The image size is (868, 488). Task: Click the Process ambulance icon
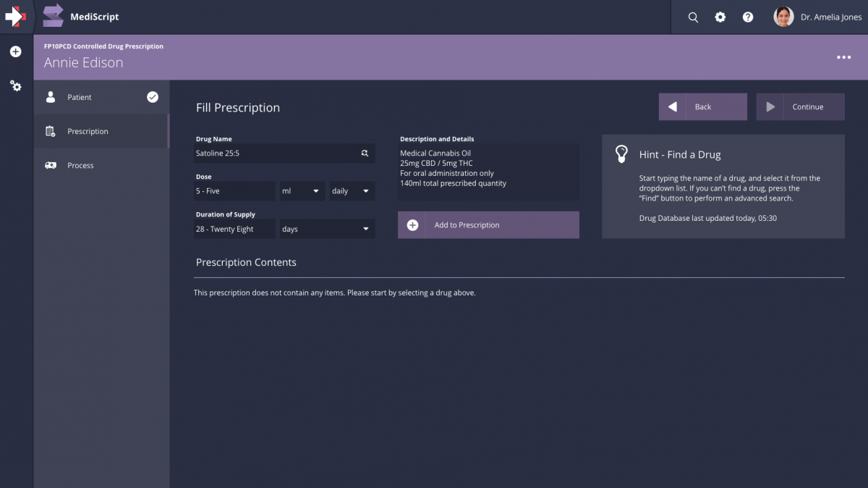(x=50, y=165)
